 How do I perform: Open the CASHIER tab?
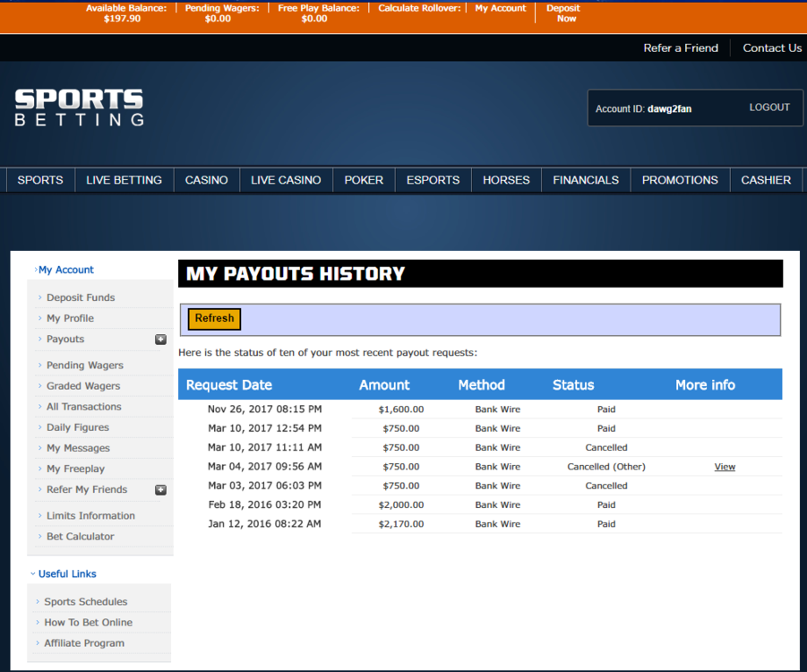(766, 180)
